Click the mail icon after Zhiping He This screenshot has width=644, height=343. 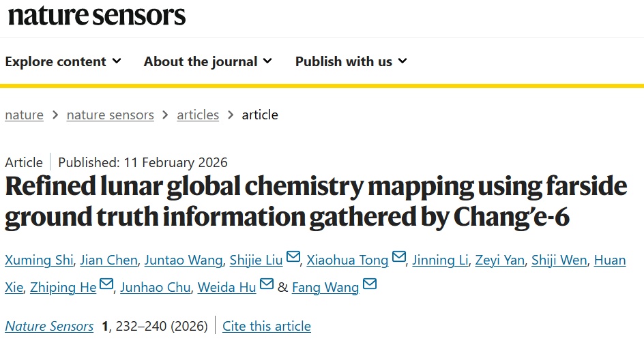click(x=106, y=286)
